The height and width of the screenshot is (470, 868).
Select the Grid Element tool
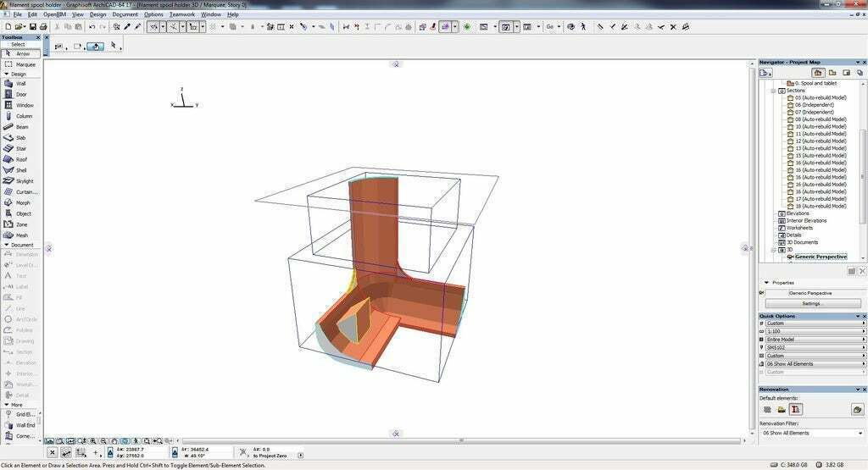pos(19,414)
